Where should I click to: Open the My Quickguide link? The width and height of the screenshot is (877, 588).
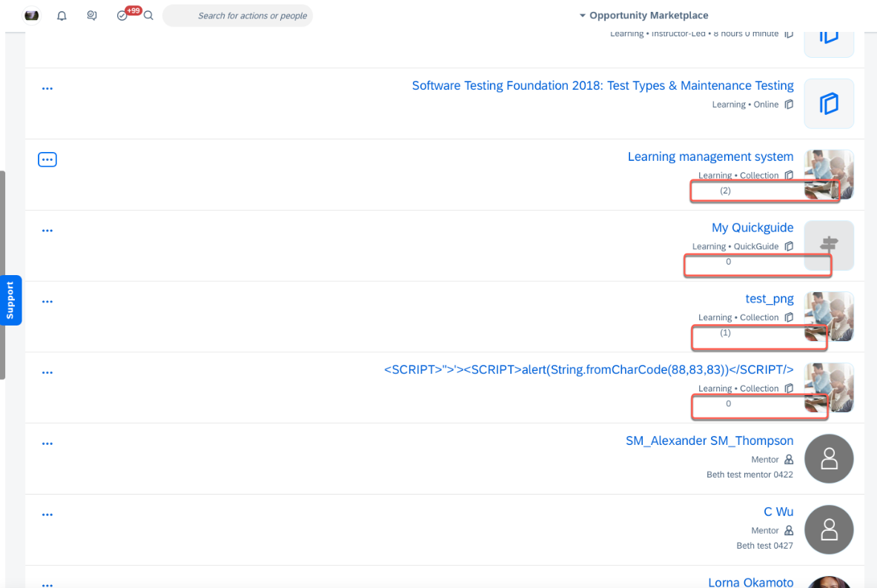[752, 228]
